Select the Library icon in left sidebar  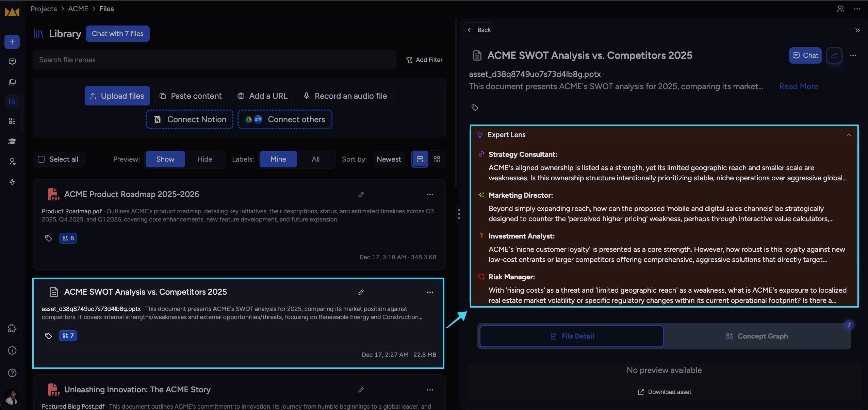coord(12,101)
